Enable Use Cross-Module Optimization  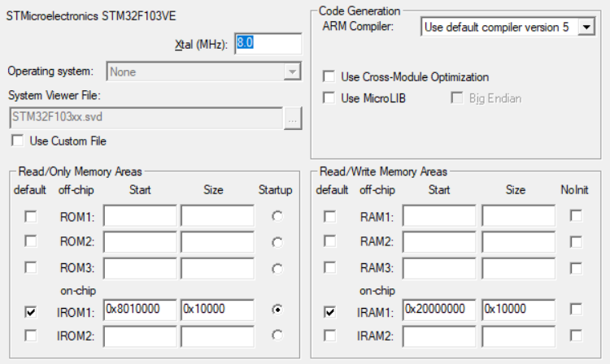pyautogui.click(x=329, y=76)
